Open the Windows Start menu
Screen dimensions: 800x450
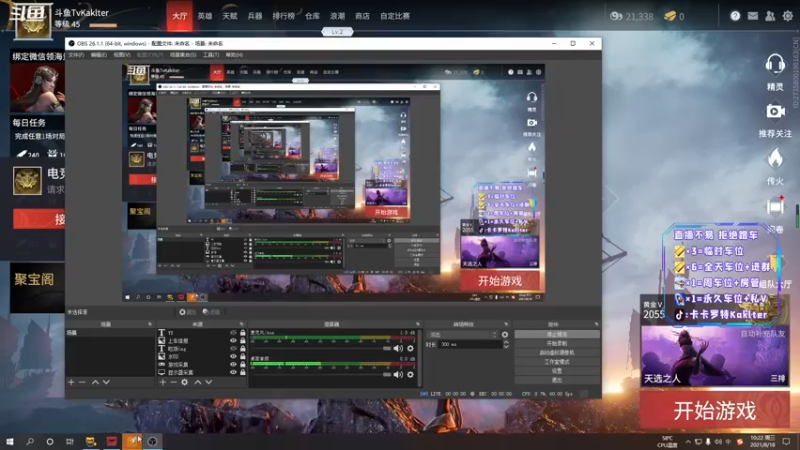10,441
